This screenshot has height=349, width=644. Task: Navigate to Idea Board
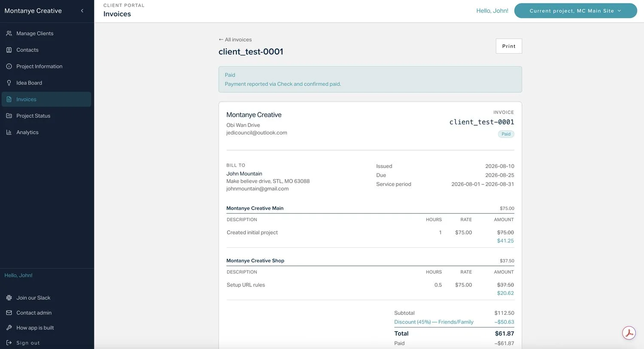pos(46,83)
